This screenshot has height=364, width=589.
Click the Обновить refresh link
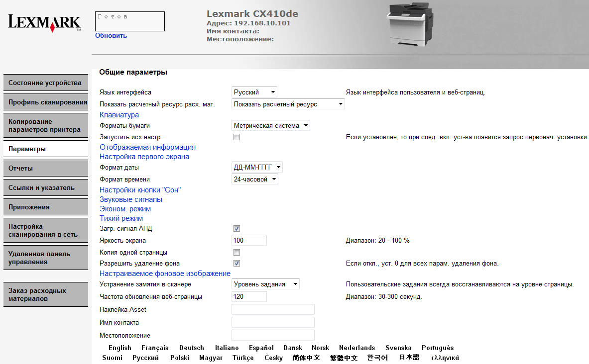(111, 36)
